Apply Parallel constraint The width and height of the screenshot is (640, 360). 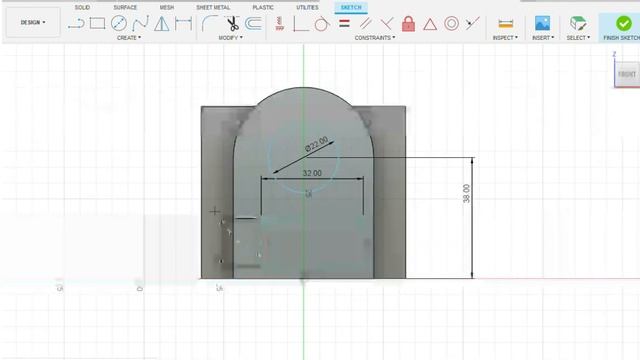366,24
